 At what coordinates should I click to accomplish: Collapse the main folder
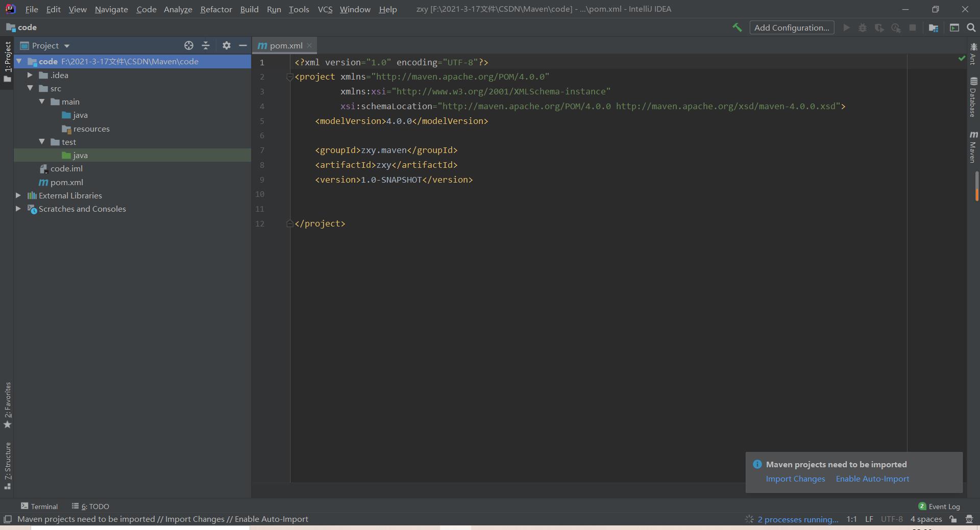pyautogui.click(x=42, y=102)
